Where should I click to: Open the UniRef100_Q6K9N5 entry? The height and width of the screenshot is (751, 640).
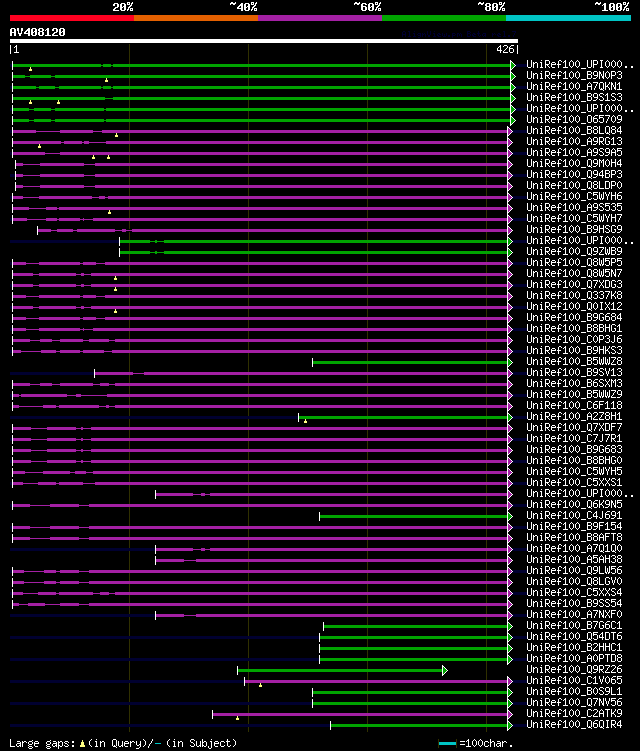[574, 505]
